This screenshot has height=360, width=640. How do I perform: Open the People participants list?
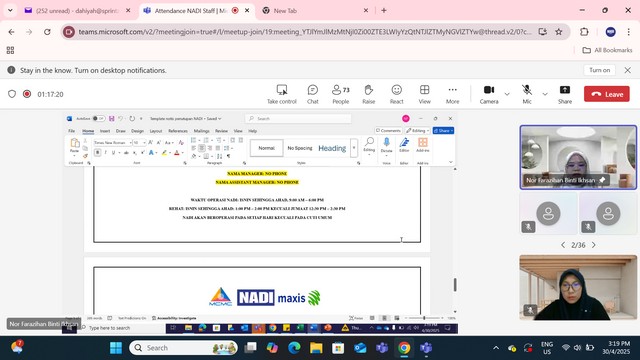point(341,94)
